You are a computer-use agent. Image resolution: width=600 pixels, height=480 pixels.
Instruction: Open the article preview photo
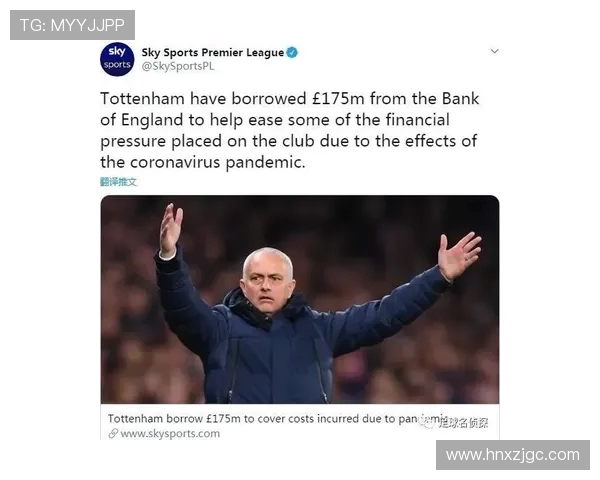pyautogui.click(x=300, y=299)
